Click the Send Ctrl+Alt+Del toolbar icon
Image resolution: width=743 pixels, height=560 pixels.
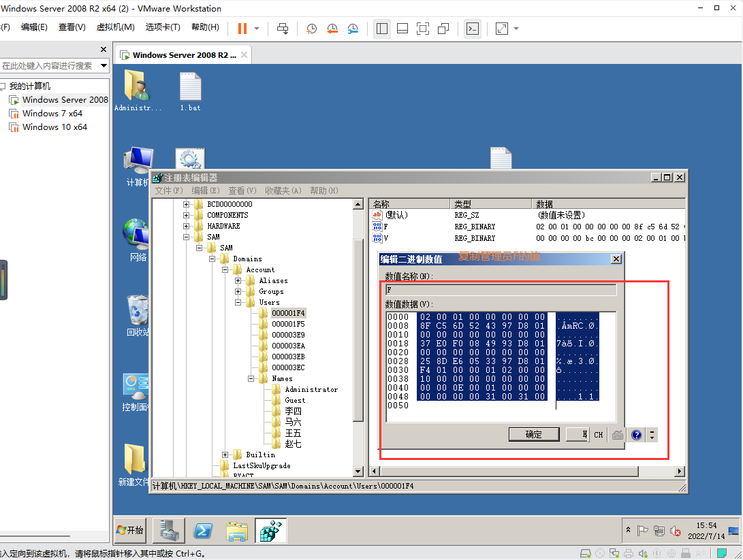coord(283,29)
